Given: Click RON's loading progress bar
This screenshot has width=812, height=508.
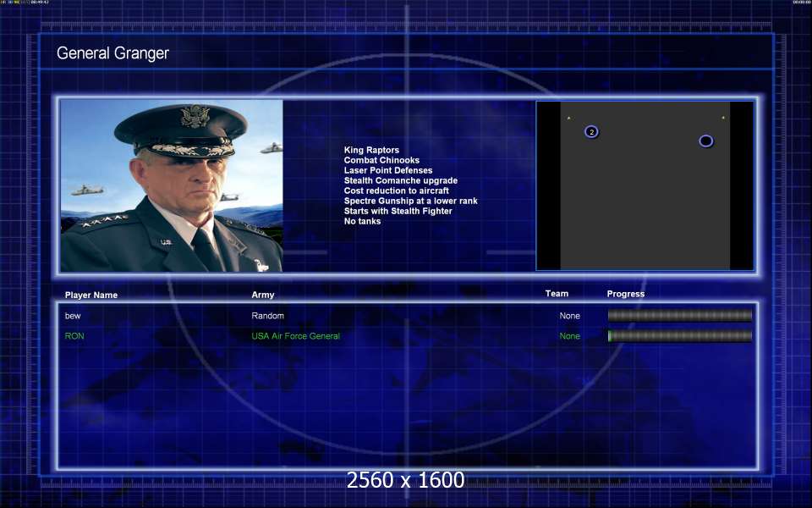Looking at the screenshot, I should [x=679, y=336].
